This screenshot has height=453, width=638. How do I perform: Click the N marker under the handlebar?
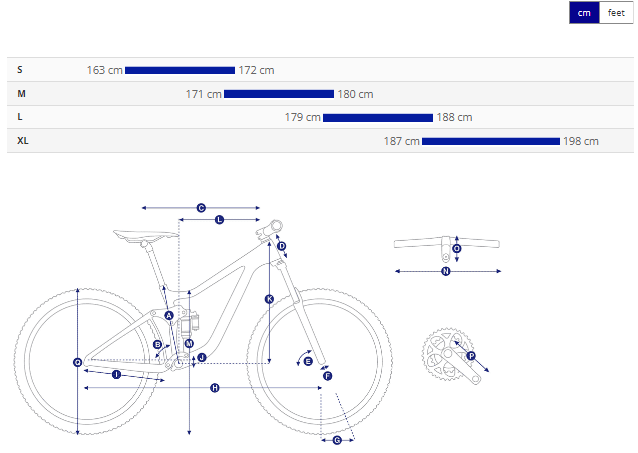click(x=446, y=270)
